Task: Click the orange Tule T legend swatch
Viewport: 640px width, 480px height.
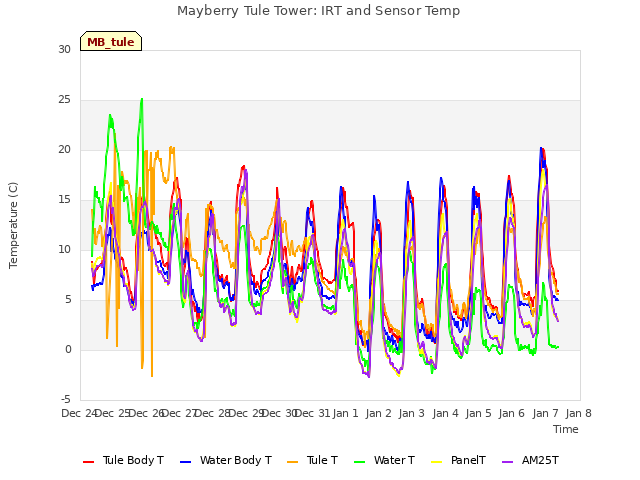Action: point(293,462)
